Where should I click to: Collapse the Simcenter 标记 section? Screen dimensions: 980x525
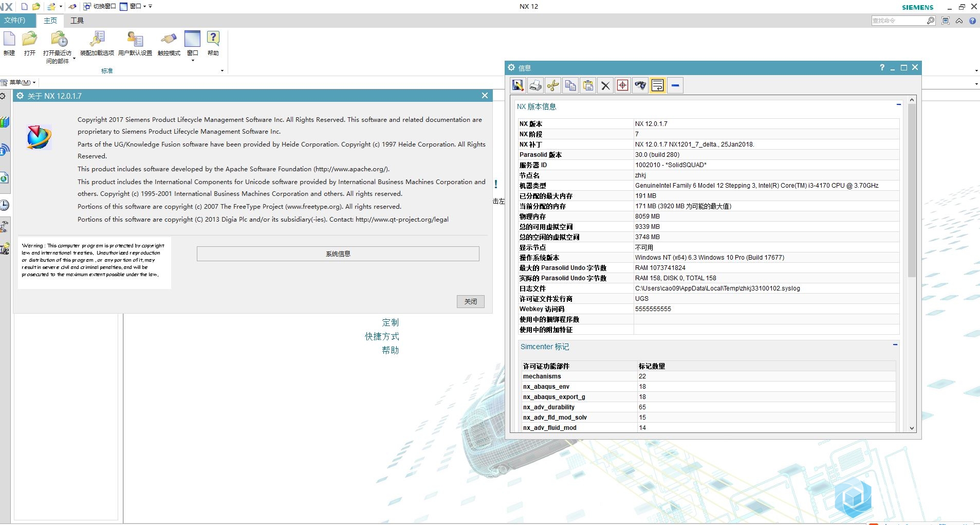[895, 345]
